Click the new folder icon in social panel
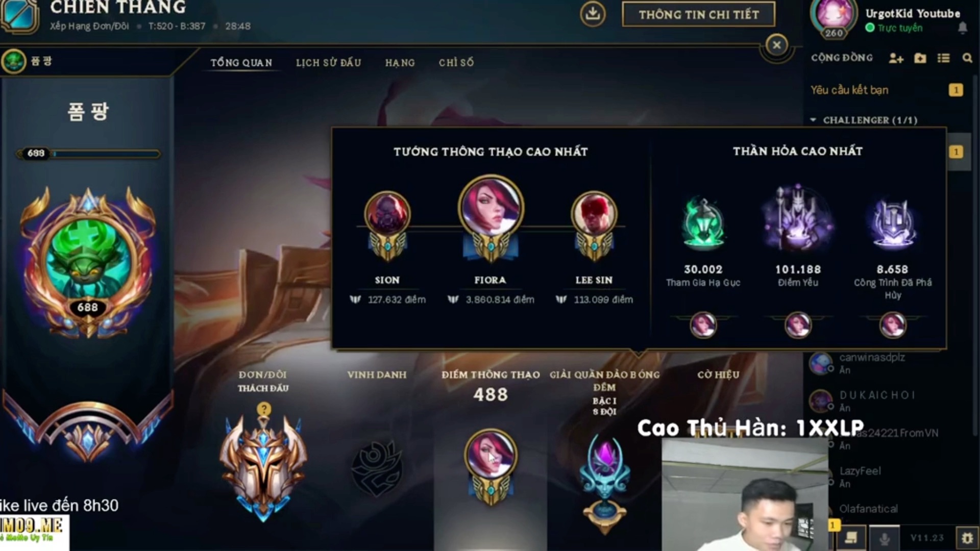The image size is (980, 551). coord(920,58)
